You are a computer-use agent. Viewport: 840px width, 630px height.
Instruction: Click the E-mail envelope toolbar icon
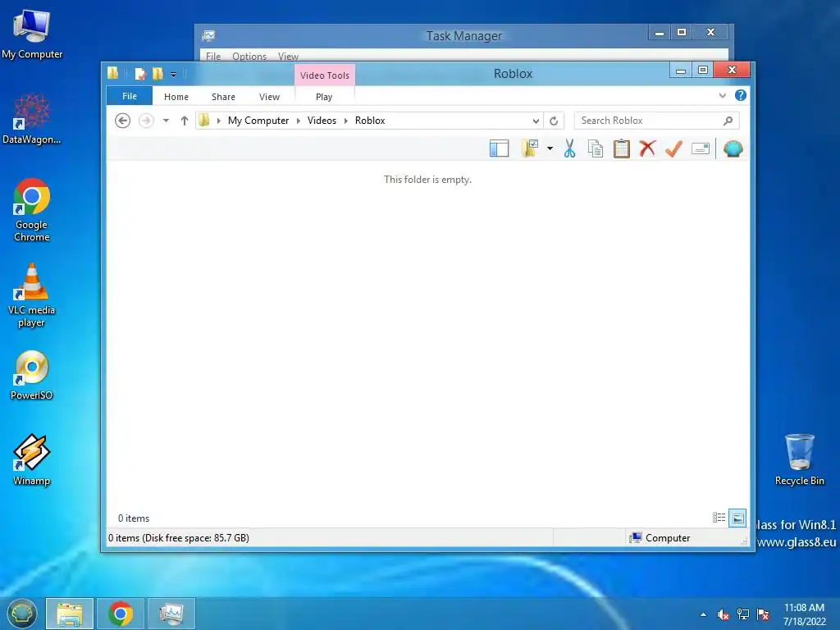pos(701,148)
